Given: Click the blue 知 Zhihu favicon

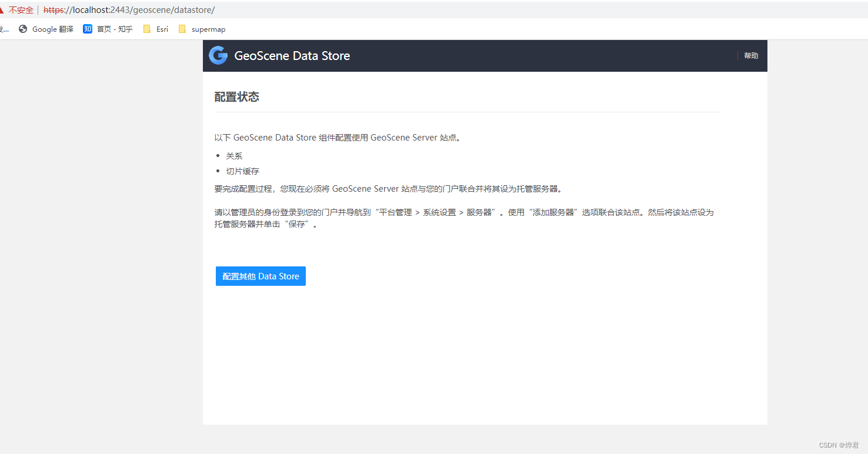Looking at the screenshot, I should (x=88, y=29).
